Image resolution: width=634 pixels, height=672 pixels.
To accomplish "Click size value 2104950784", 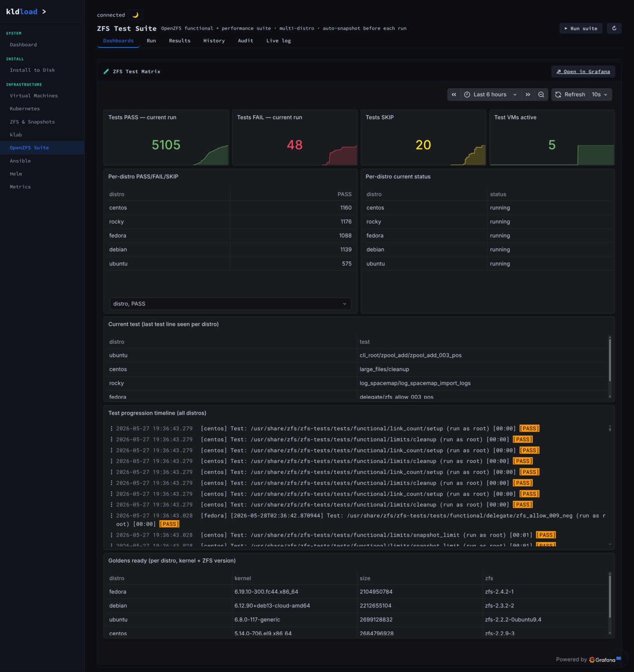I will [x=376, y=592].
